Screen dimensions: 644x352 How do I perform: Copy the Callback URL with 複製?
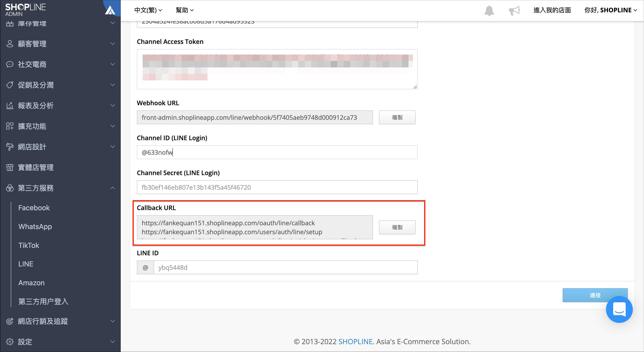click(x=397, y=227)
